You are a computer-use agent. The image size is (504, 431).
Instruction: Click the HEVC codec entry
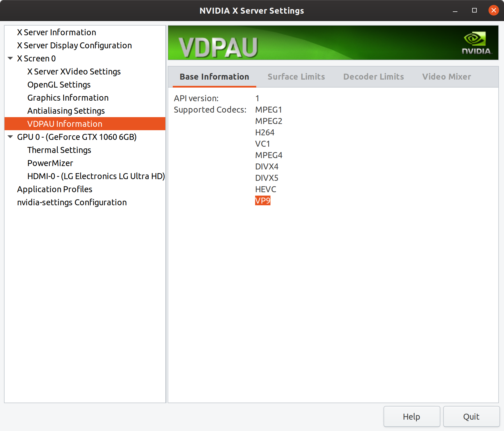coord(266,189)
